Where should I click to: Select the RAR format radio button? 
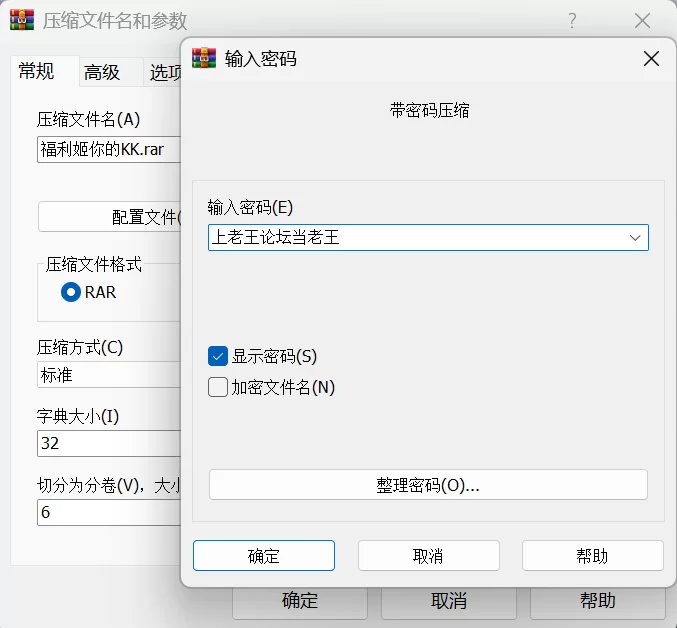click(71, 292)
